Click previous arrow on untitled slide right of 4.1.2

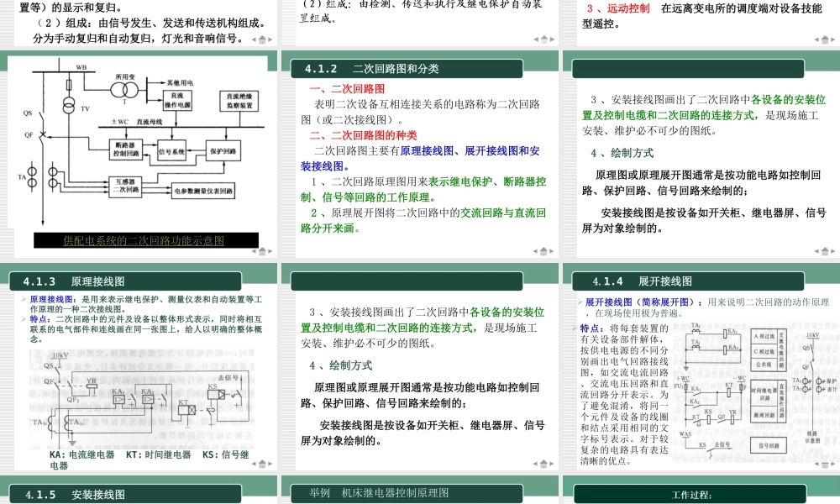(816, 252)
